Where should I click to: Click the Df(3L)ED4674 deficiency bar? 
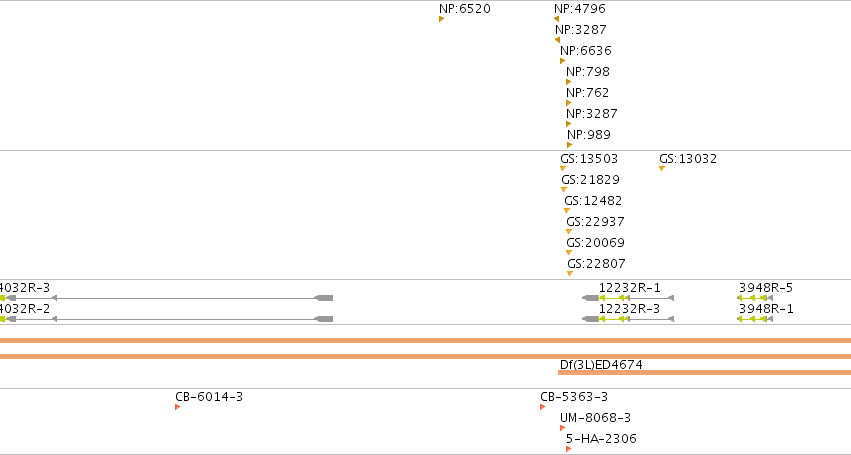[704, 372]
